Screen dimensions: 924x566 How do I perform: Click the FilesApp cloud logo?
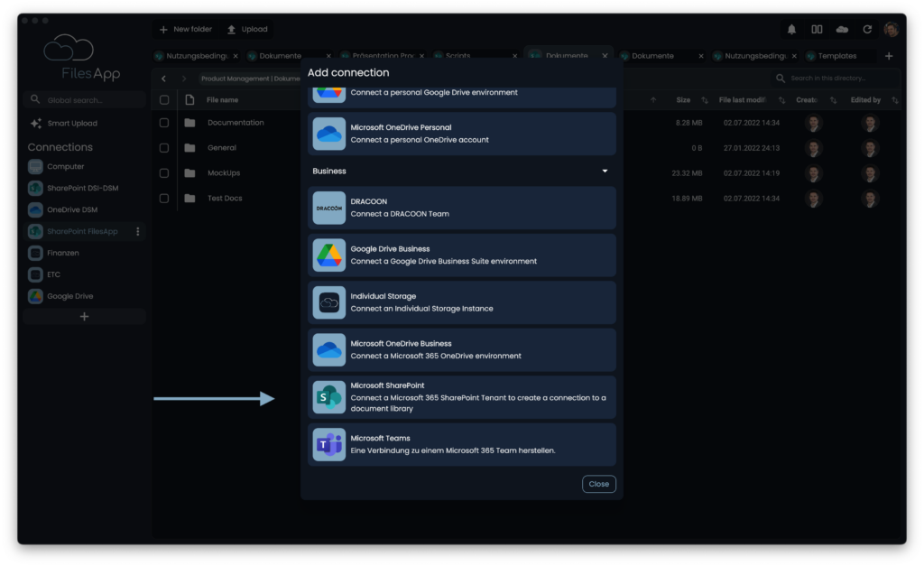(x=69, y=48)
